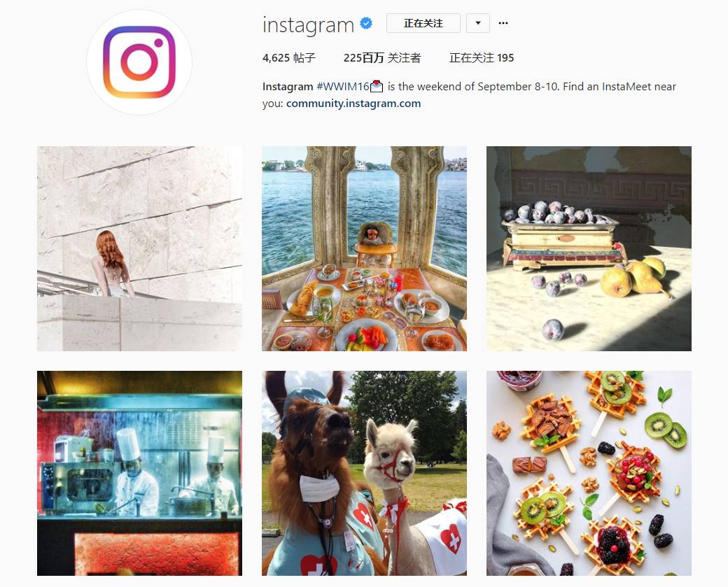
Task: Expand the suggested accounts dropdown arrow
Action: [x=477, y=23]
